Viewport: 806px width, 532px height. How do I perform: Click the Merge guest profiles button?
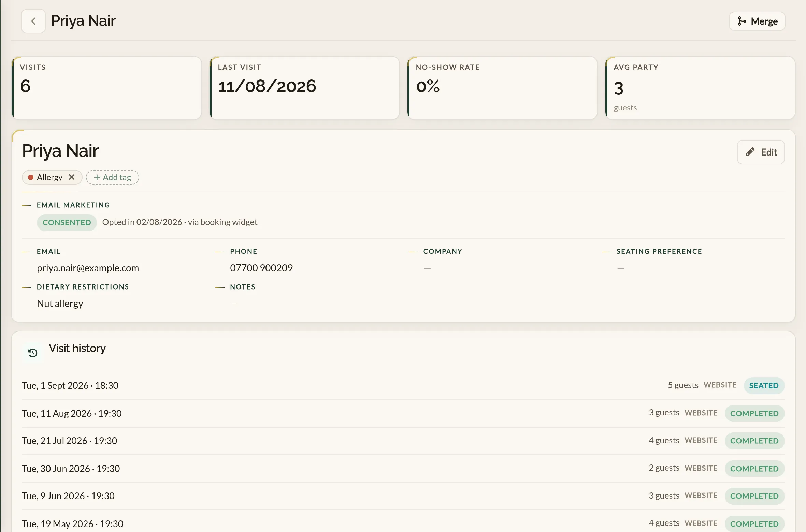click(x=757, y=21)
